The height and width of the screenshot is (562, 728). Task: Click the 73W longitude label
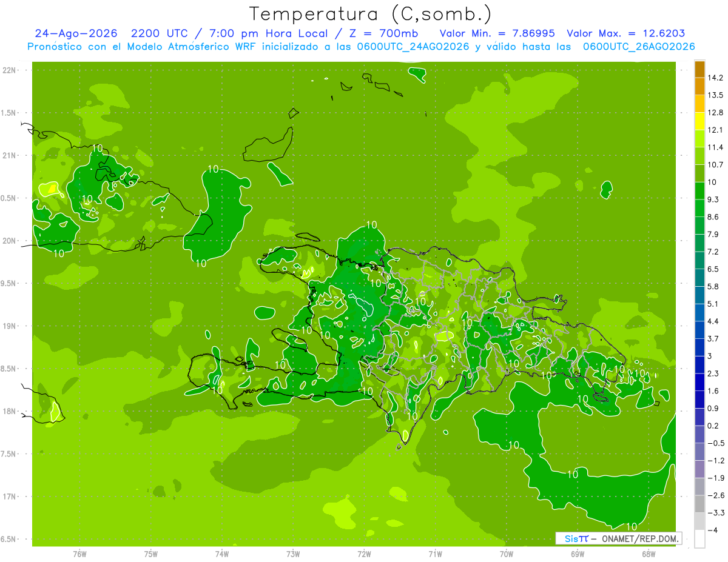(x=293, y=554)
